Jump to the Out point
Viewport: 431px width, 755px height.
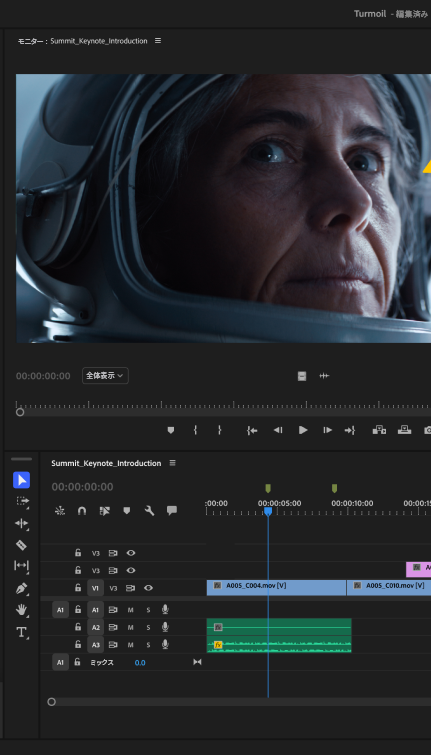click(x=350, y=430)
